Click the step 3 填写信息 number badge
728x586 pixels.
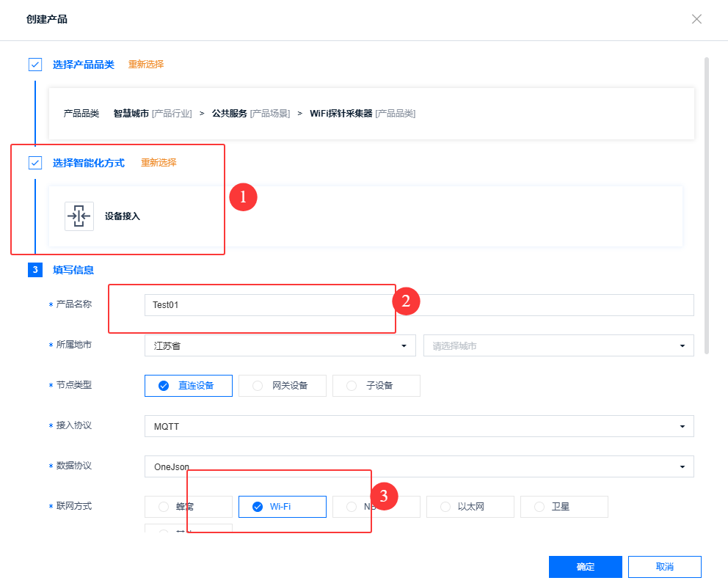[35, 270]
